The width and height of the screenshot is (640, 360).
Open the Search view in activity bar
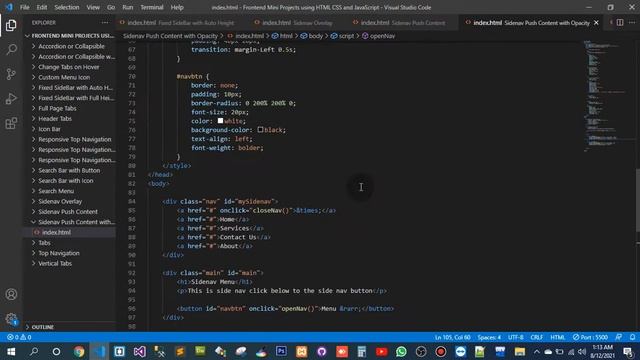(11, 50)
